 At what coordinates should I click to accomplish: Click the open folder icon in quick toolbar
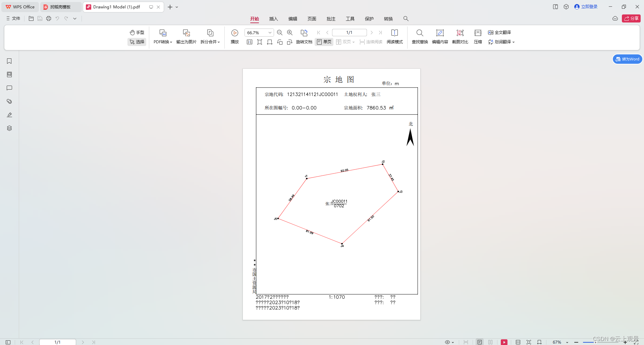click(31, 18)
